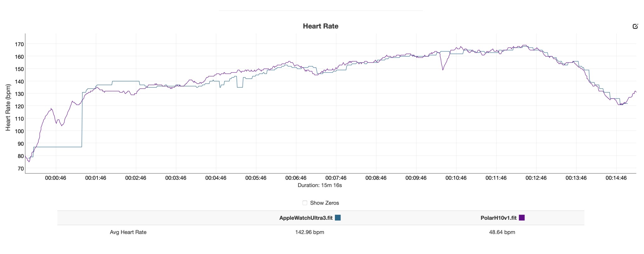The height and width of the screenshot is (254, 644).
Task: Enable the Show Zeros checkbox
Action: coord(305,203)
